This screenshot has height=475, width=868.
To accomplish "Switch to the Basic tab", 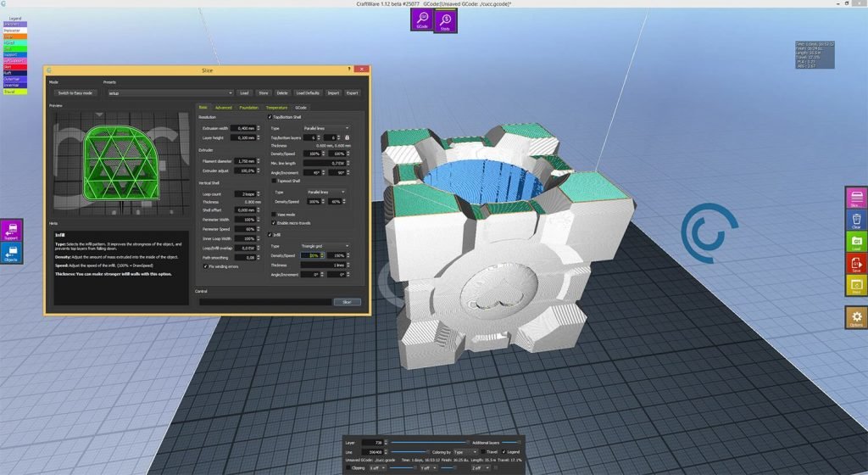I will [203, 108].
